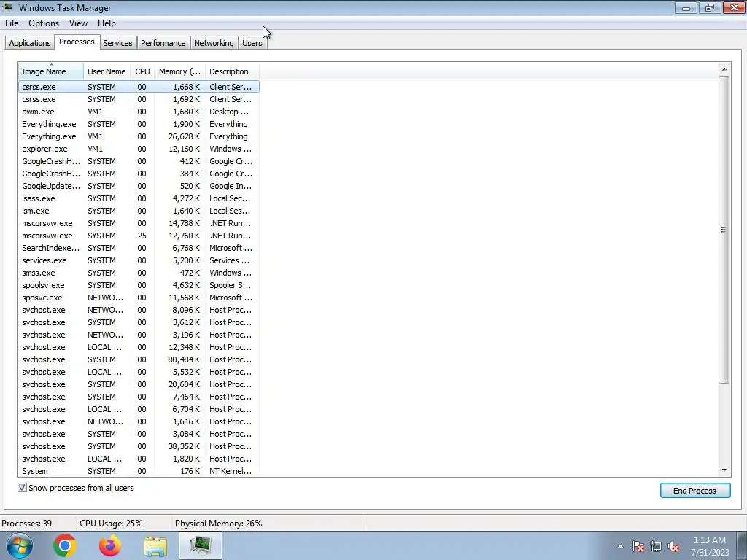Screen dimensions: 747x560
Task: Switch to the Networking tab
Action: pyautogui.click(x=214, y=43)
